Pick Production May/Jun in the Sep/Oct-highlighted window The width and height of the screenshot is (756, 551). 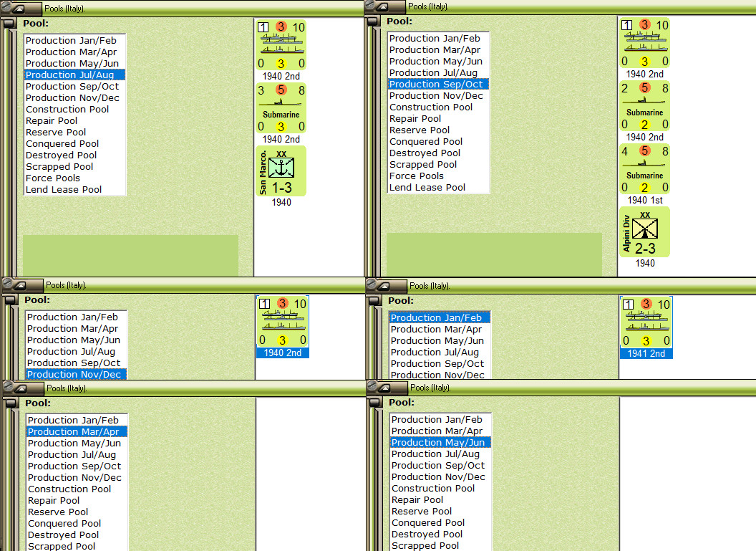pyautogui.click(x=438, y=62)
